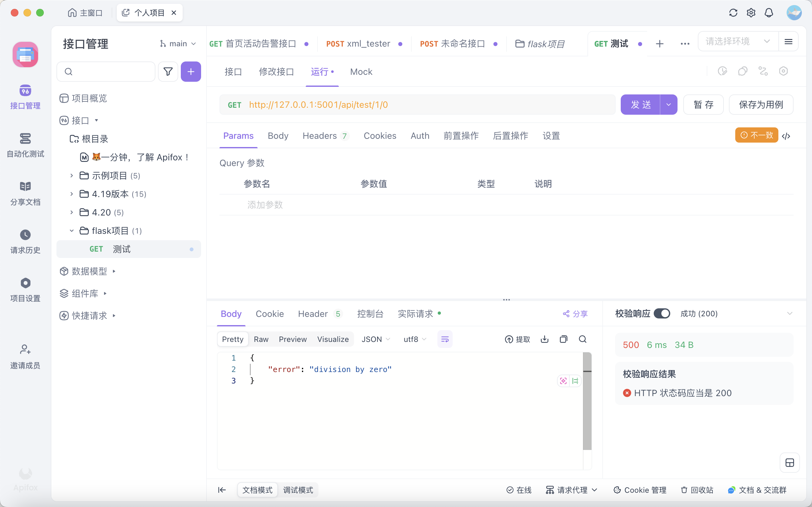
Task: Expand the 4.19版本 folder
Action: tap(71, 194)
